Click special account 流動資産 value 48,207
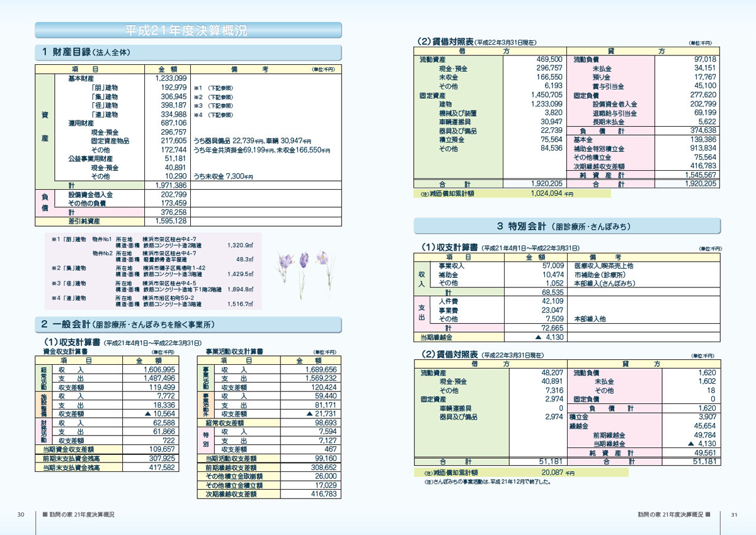The height and width of the screenshot is (535, 756). click(552, 373)
